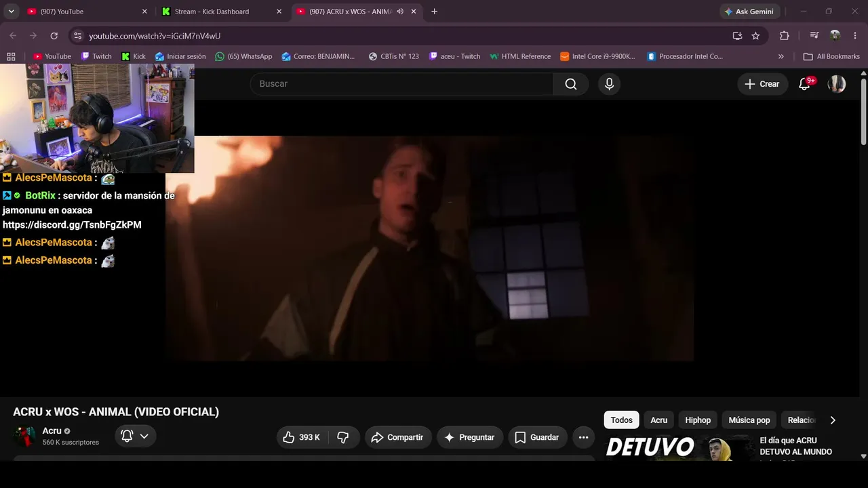Mute the ACRU x WOS tab audio
The height and width of the screenshot is (488, 868).
click(x=400, y=12)
